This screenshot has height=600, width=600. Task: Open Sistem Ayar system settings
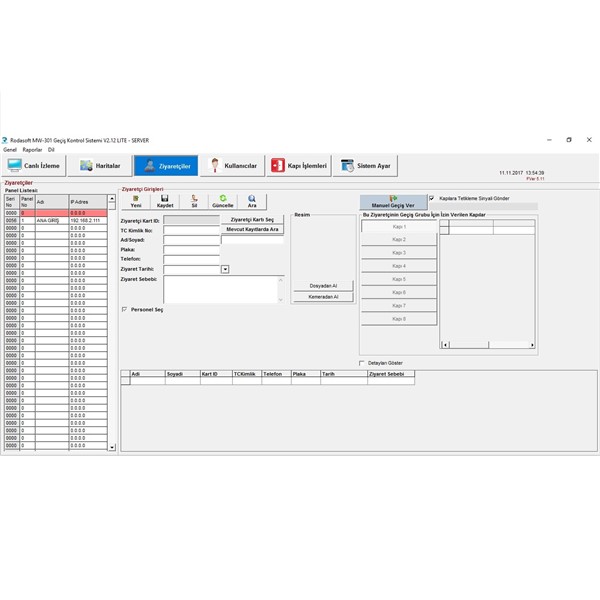point(365,166)
